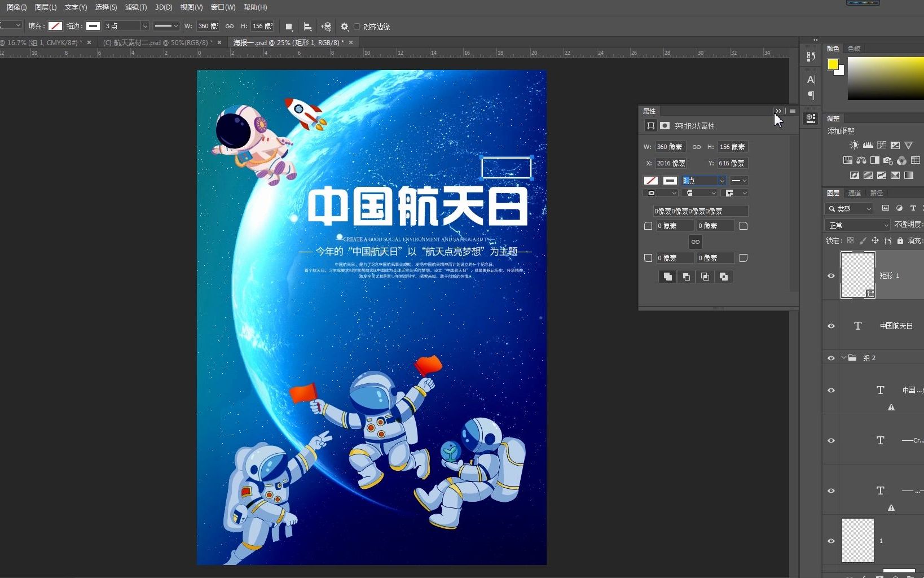Toggle visibility of 组 2 group
This screenshot has width=924, height=578.
(831, 358)
